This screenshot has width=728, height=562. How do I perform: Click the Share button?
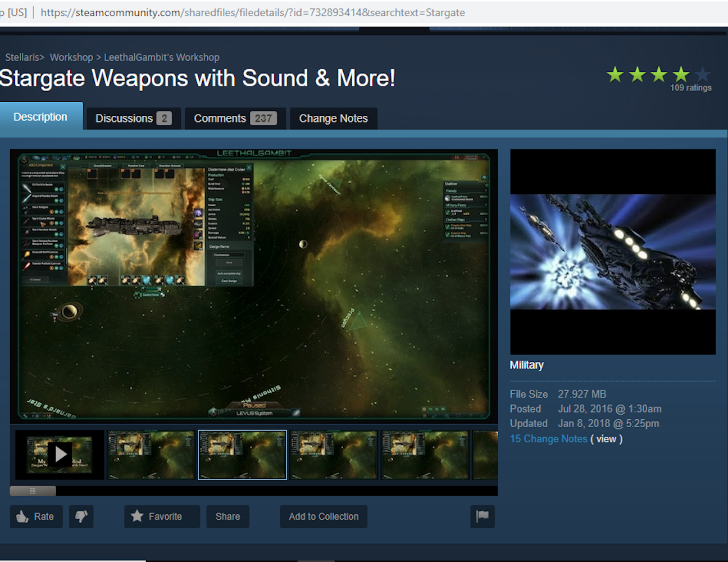point(228,516)
